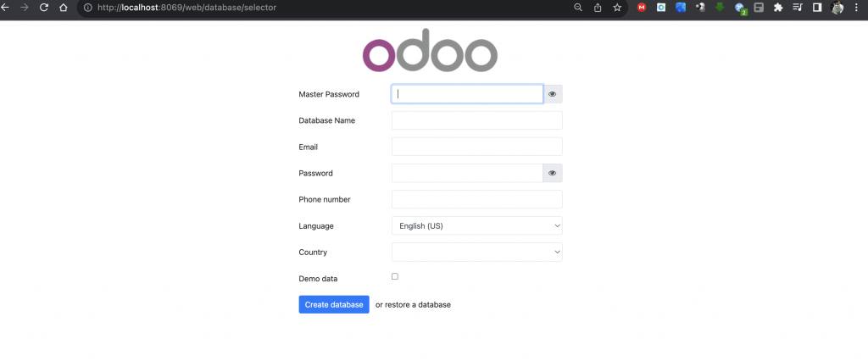Expand the Country dropdown
Viewport: 868px width, 361px height.
point(476,253)
